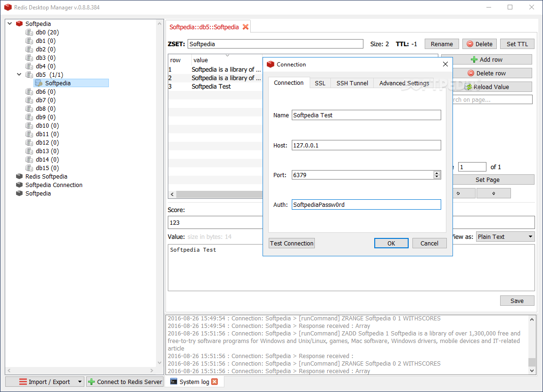
Task: Click the red Softpedia connection icon at the top of the tree
Action: (19, 24)
